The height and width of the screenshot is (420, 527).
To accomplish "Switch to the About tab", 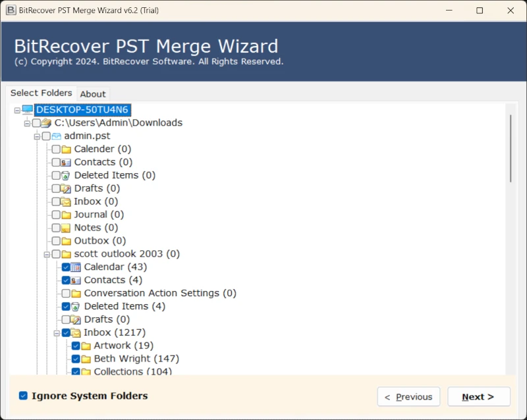I will pos(93,93).
